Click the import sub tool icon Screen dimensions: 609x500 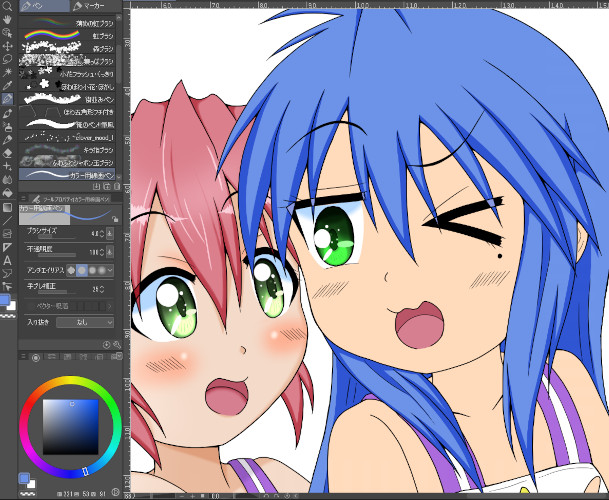click(x=97, y=187)
